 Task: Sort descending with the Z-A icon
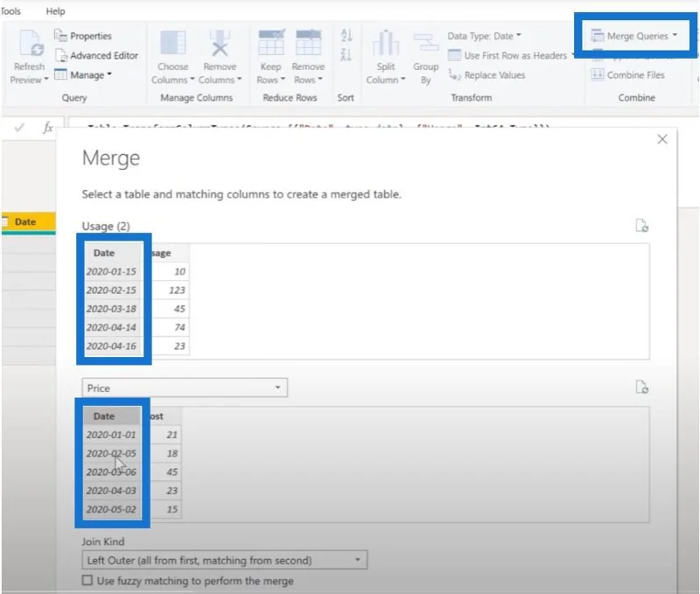[346, 55]
